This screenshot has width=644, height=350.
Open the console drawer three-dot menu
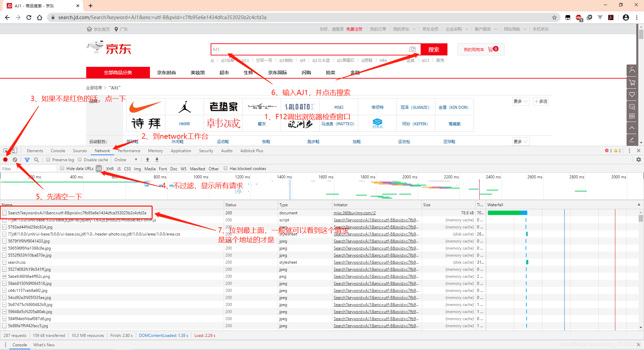(5, 345)
